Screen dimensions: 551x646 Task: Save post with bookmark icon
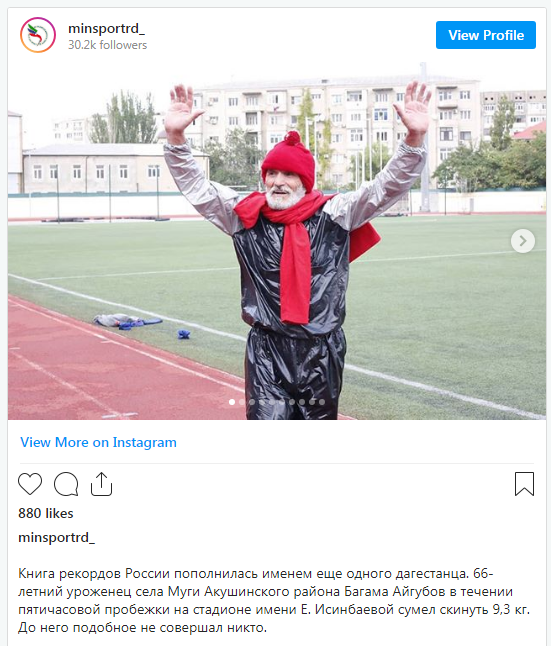tap(524, 484)
